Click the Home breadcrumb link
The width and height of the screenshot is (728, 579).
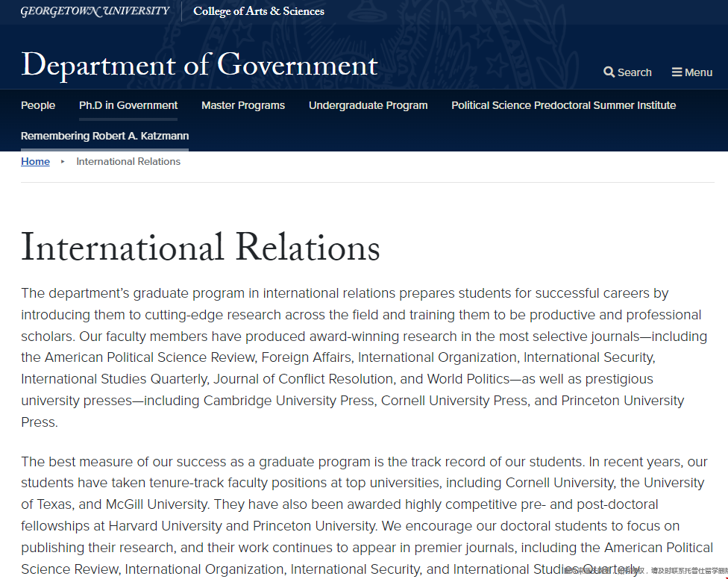pos(35,162)
